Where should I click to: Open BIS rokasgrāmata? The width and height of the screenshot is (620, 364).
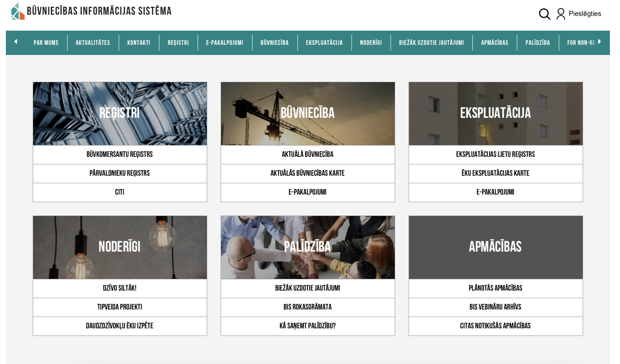pyautogui.click(x=308, y=307)
